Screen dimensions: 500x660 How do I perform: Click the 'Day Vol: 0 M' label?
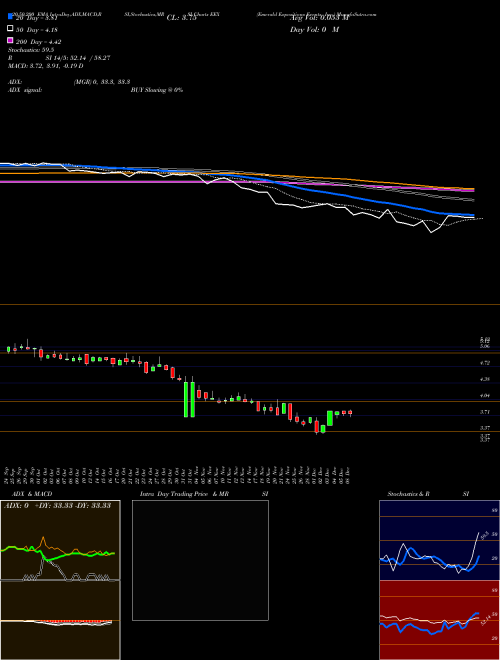314,29
